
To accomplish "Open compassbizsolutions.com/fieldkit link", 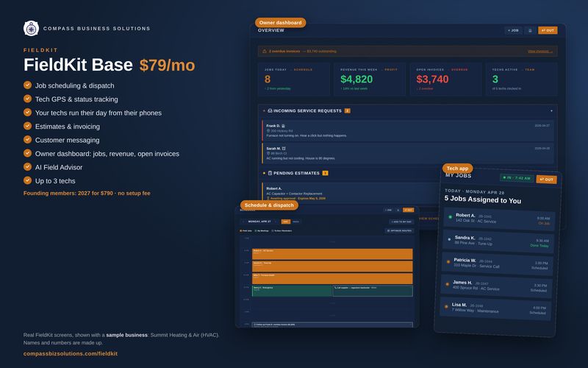I will tap(71, 353).
